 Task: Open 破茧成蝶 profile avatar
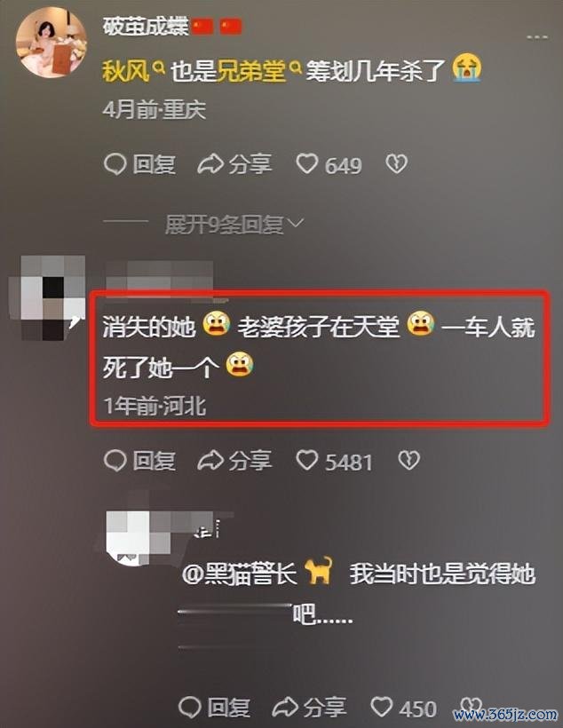click(52, 43)
